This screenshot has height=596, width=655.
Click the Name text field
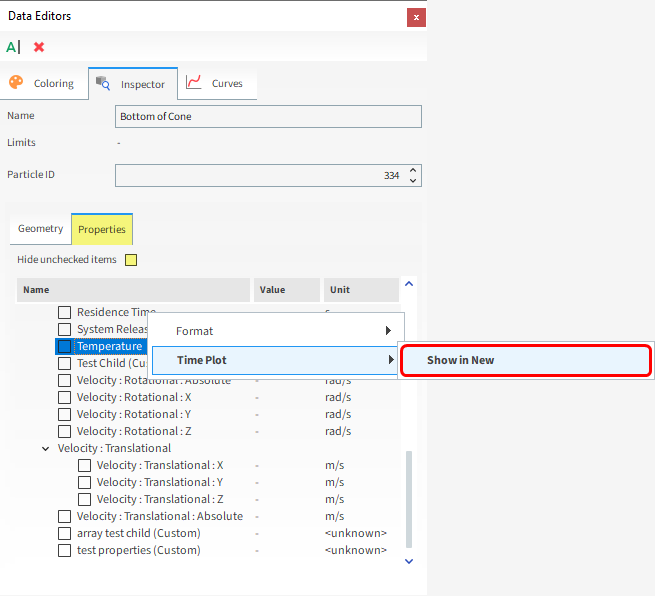(x=268, y=117)
